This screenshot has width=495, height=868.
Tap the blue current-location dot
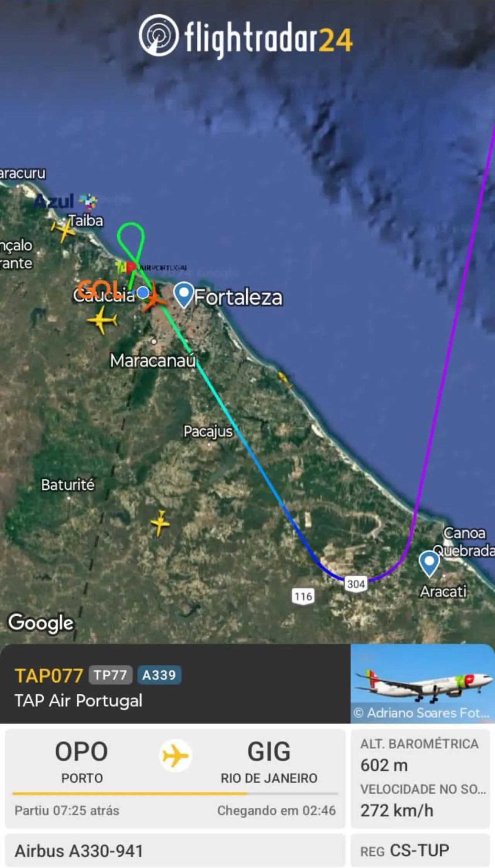point(143,293)
